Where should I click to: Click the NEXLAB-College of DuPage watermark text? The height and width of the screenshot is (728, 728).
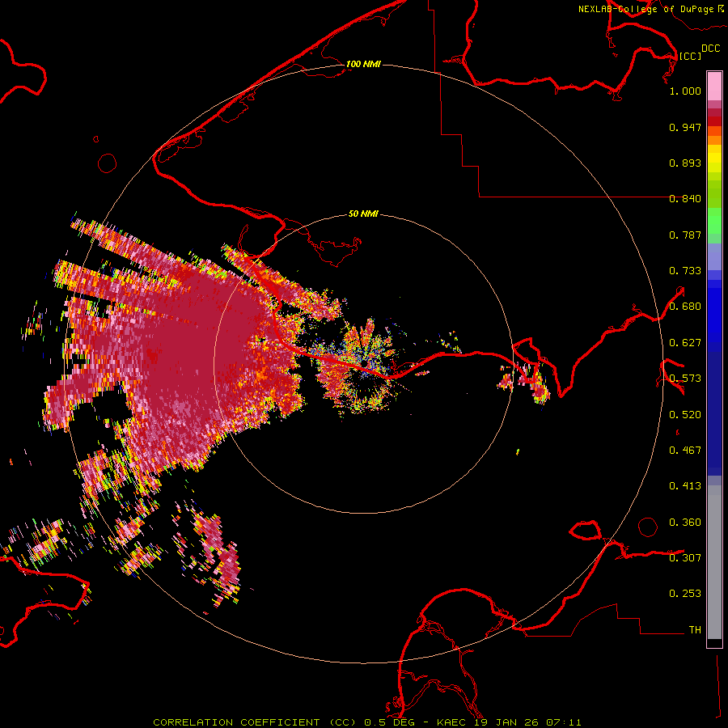pyautogui.click(x=650, y=9)
